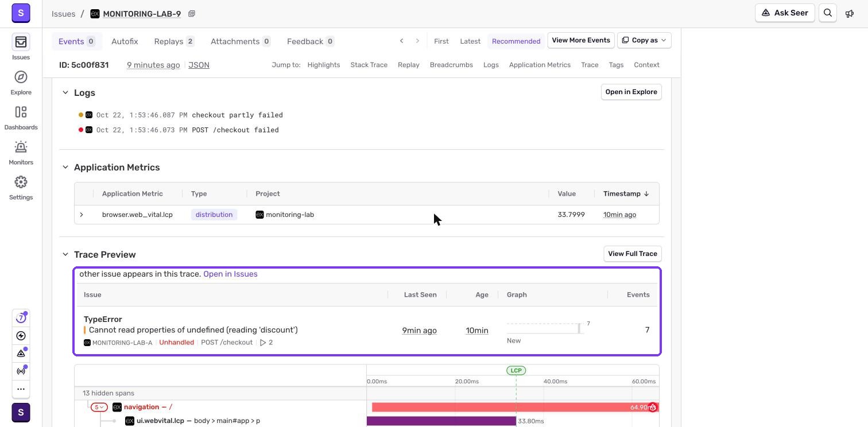Click View More Events button

pyautogui.click(x=581, y=40)
